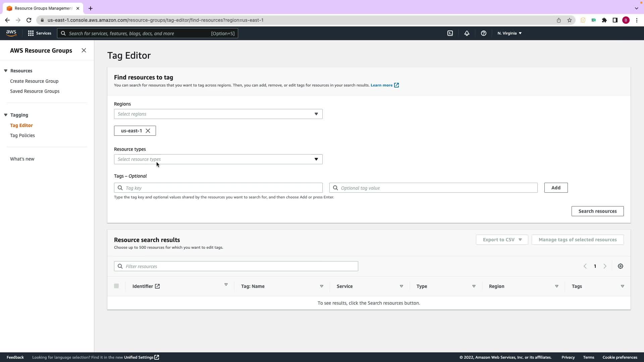Viewport: 644px width, 362px height.
Task: Focus the Filter resources field
Action: [x=236, y=266]
